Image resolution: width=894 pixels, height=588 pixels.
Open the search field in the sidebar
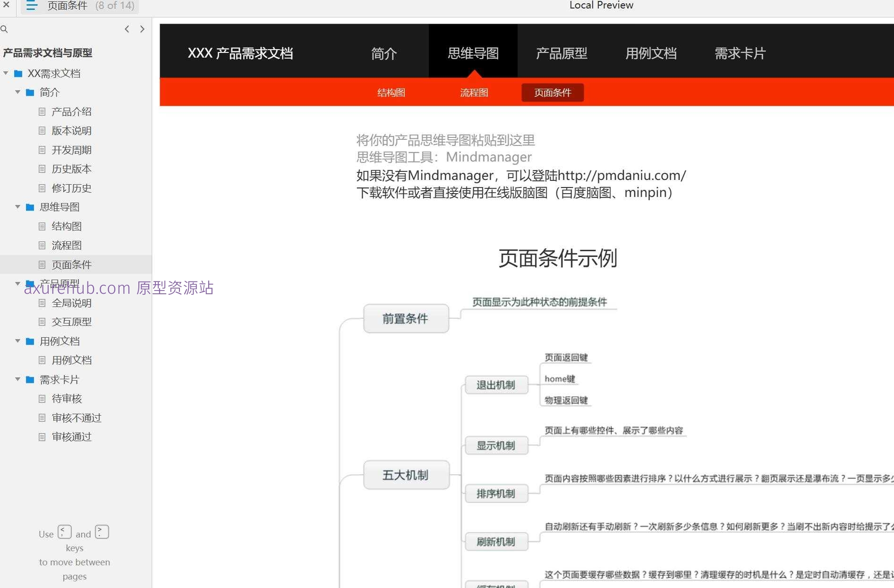[x=5, y=29]
